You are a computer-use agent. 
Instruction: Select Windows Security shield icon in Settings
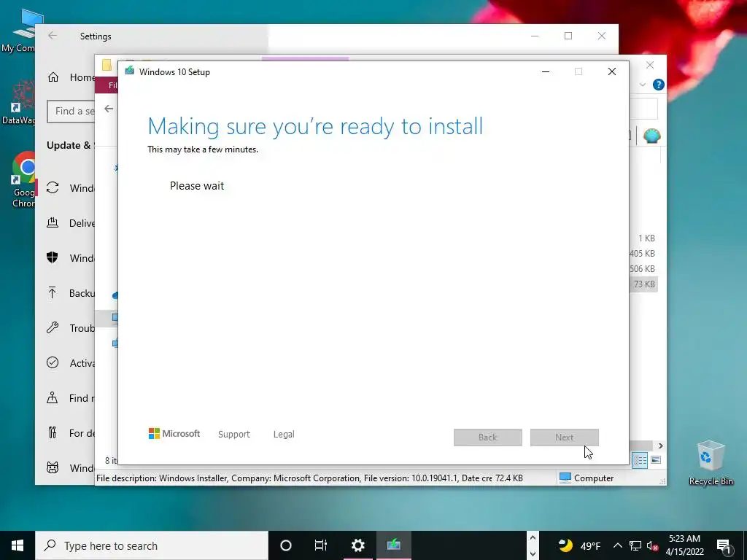[53, 257]
